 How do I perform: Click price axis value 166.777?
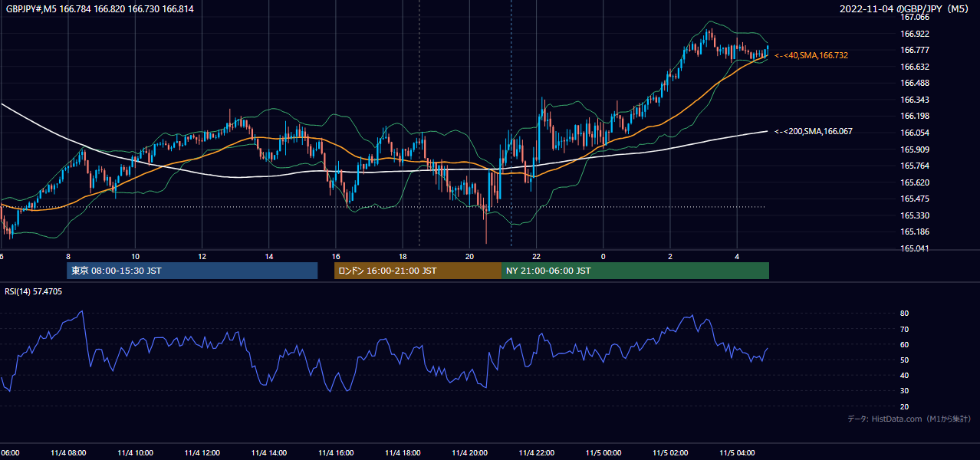[x=915, y=50]
